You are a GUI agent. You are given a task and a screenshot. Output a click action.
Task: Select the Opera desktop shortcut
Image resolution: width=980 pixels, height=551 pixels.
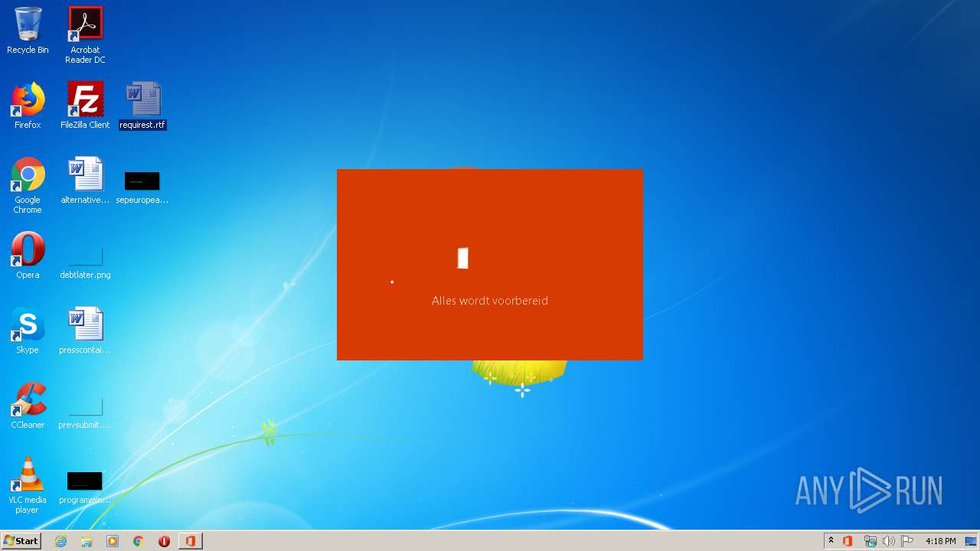pos(28,256)
